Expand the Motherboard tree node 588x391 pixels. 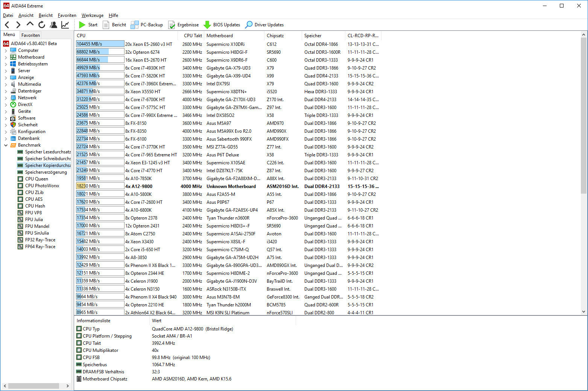6,57
